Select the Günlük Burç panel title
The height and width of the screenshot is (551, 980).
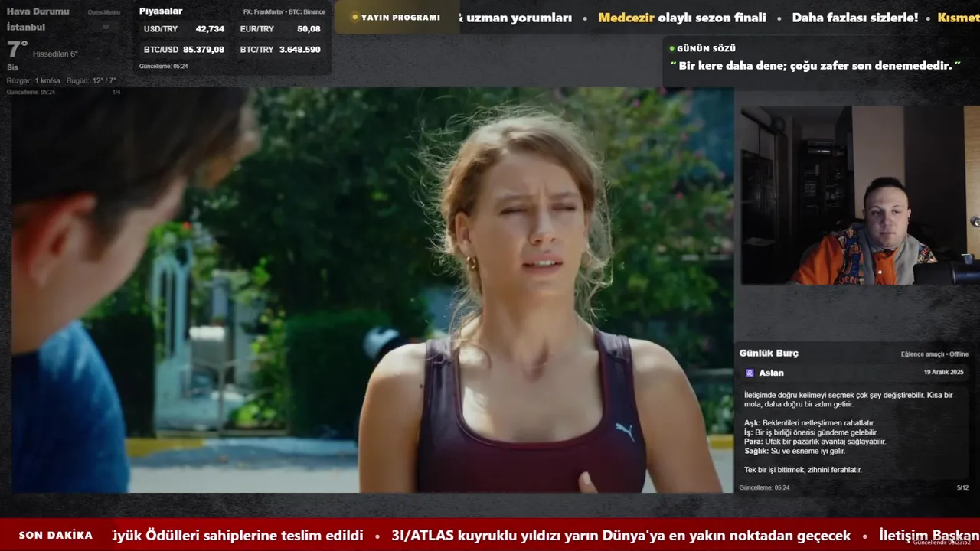point(769,353)
